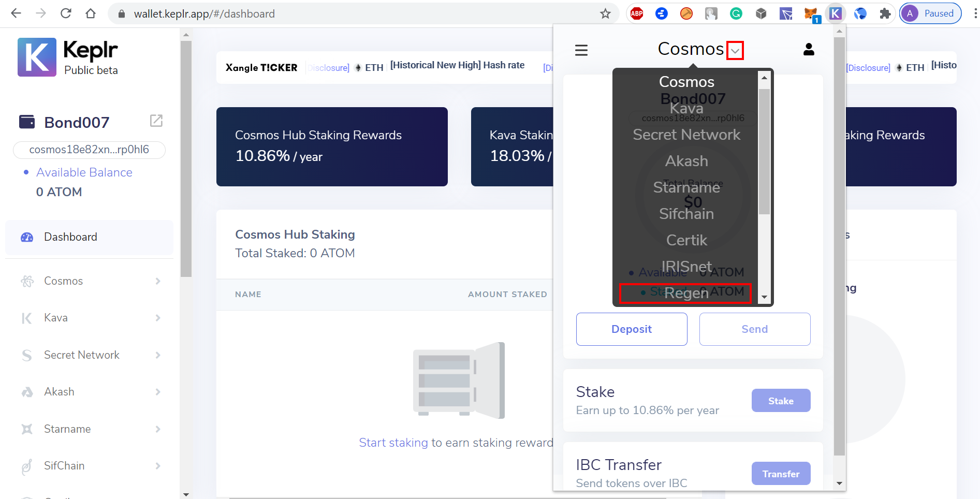The image size is (980, 499).
Task: Open Keplr extension in toolbar
Action: click(835, 14)
